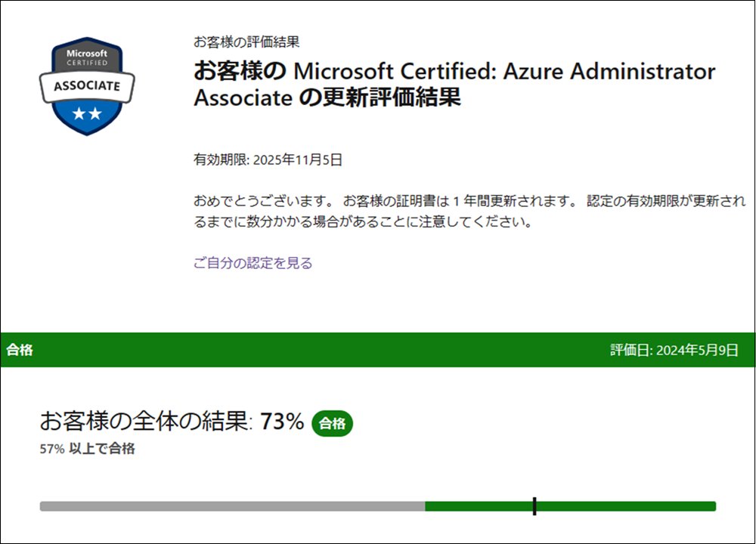Image resolution: width=756 pixels, height=544 pixels.
Task: Select the お客様の評価結果 heading text
Action: pos(246,42)
